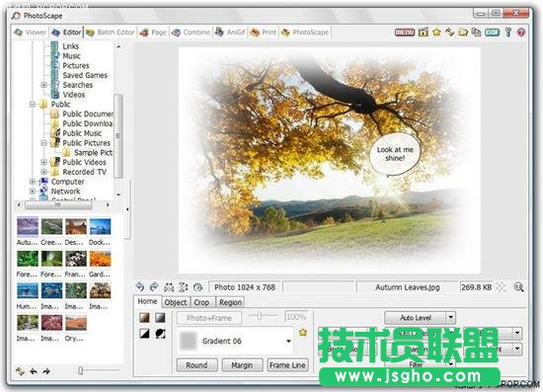Click the Frame Line button
Image resolution: width=543 pixels, height=392 pixels.
tap(287, 365)
